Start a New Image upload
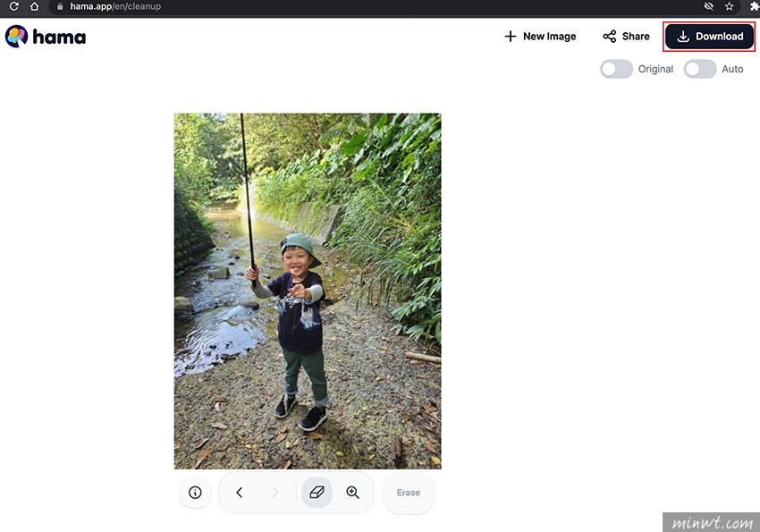The image size is (760, 532). 540,37
